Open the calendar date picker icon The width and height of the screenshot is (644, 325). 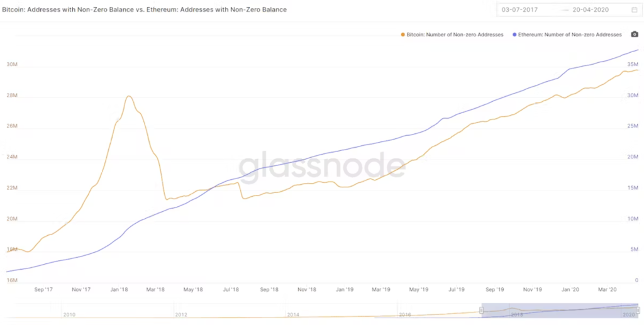(634, 10)
